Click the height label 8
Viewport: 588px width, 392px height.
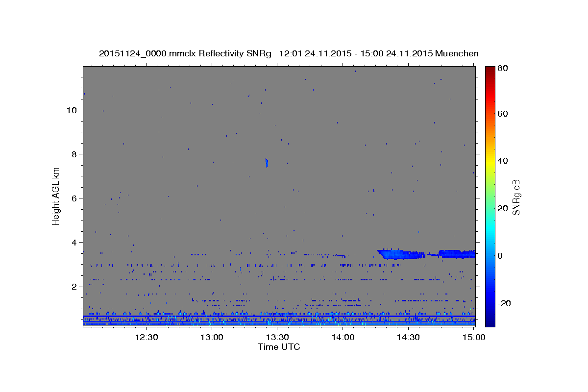click(x=73, y=154)
